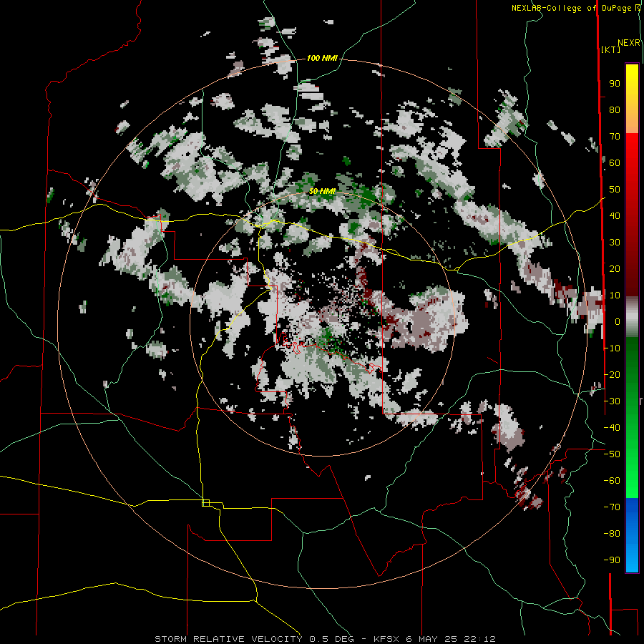Click the 22:12 timestamp in the caption
The width and height of the screenshot is (644, 644).
click(x=479, y=639)
